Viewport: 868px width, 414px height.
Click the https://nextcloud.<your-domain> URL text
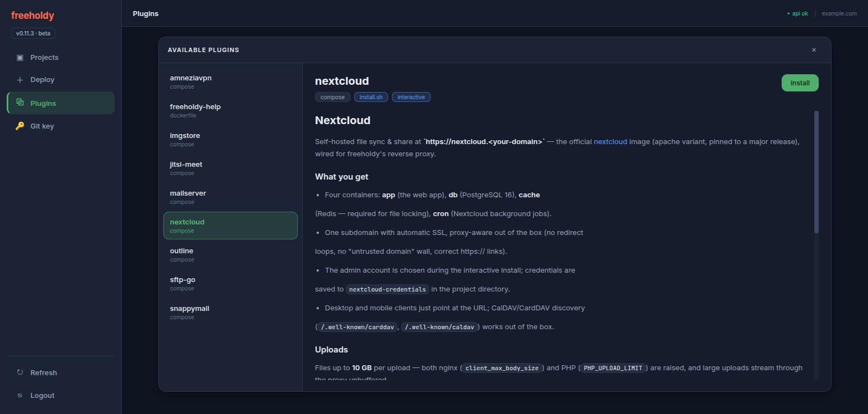484,142
